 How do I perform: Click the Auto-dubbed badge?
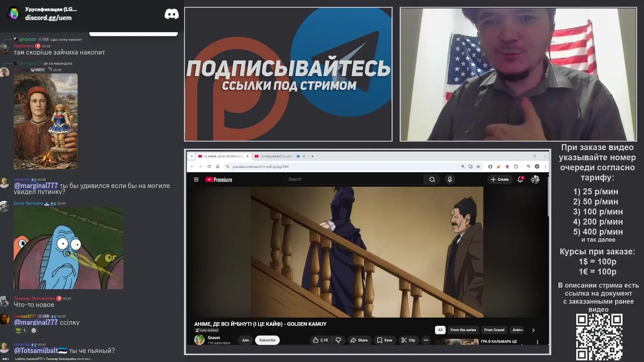pos(207,330)
